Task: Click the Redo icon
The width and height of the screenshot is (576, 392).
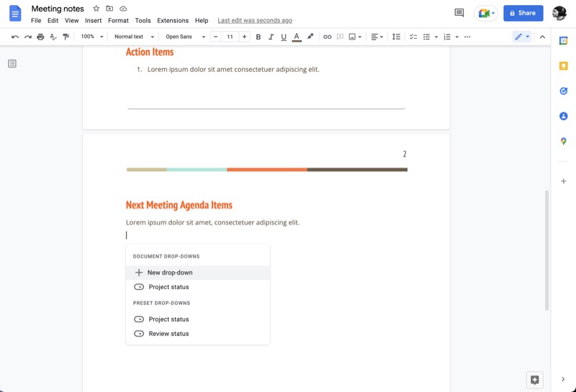Action: [x=28, y=37]
